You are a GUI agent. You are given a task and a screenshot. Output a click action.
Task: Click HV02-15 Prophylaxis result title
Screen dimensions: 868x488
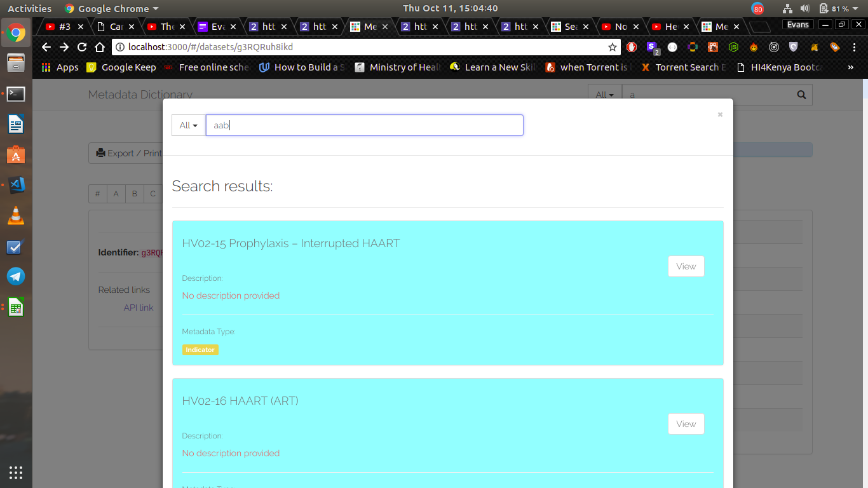click(291, 243)
